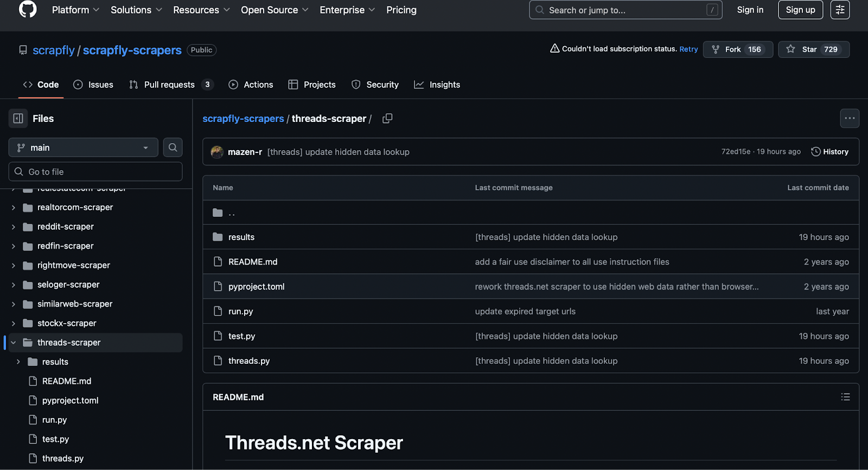Click the Sign in link

pos(750,10)
